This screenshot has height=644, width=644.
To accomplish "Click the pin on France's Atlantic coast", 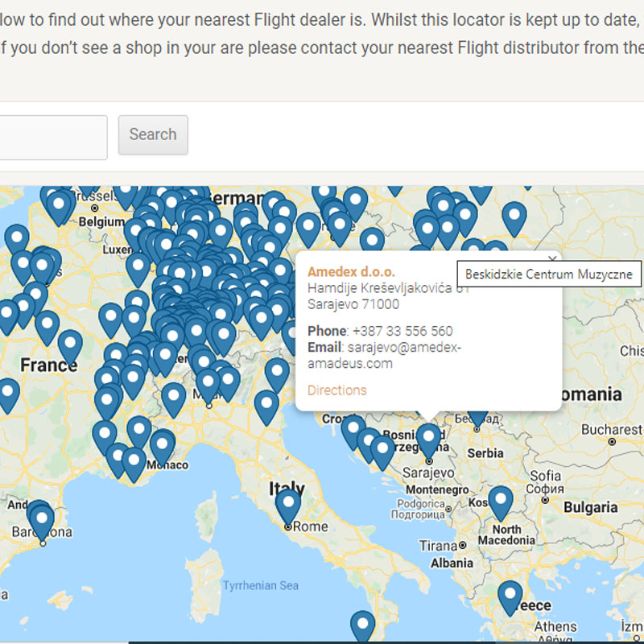I will 7,394.
